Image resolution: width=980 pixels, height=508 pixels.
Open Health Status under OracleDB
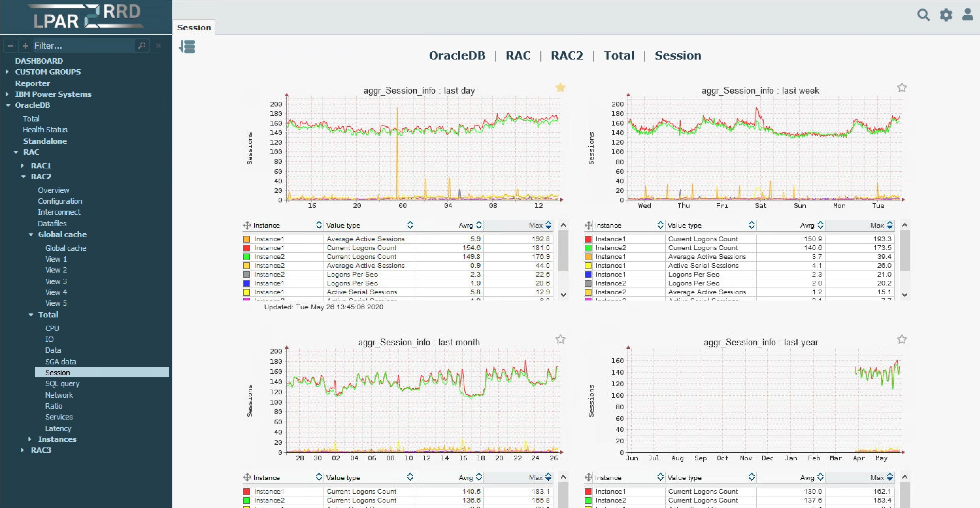pyautogui.click(x=45, y=130)
